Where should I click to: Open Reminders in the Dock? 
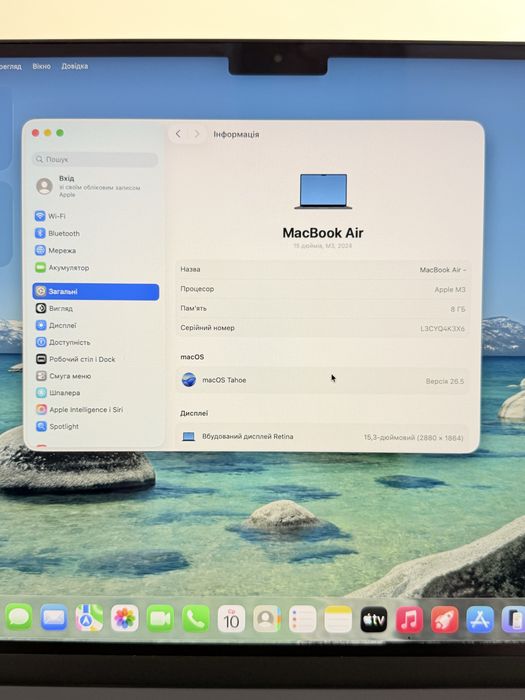(x=302, y=620)
